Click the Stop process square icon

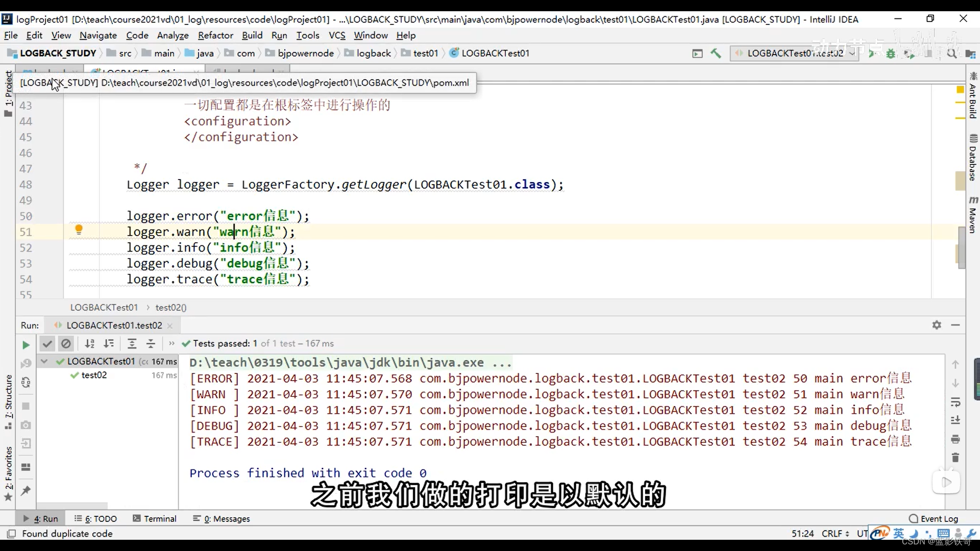[x=26, y=406]
